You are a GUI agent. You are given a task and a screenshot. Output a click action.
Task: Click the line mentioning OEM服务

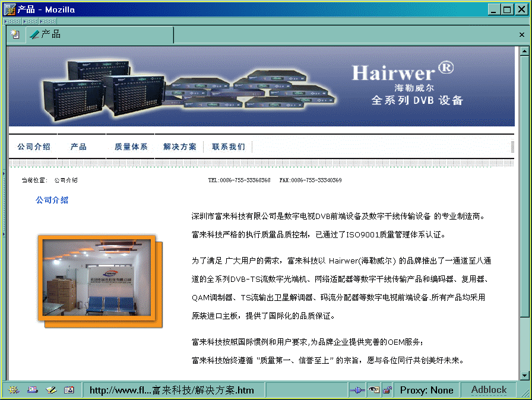[308, 342]
